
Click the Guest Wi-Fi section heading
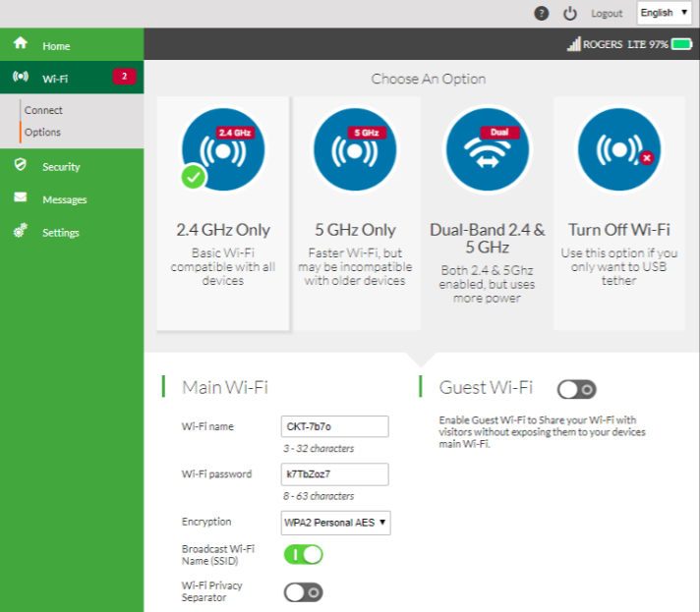point(486,387)
